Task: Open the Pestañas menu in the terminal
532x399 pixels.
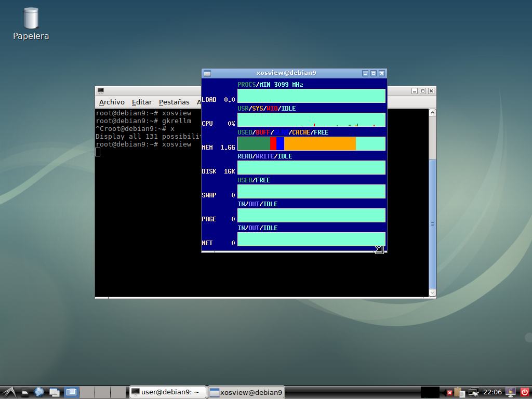Action: pyautogui.click(x=174, y=102)
